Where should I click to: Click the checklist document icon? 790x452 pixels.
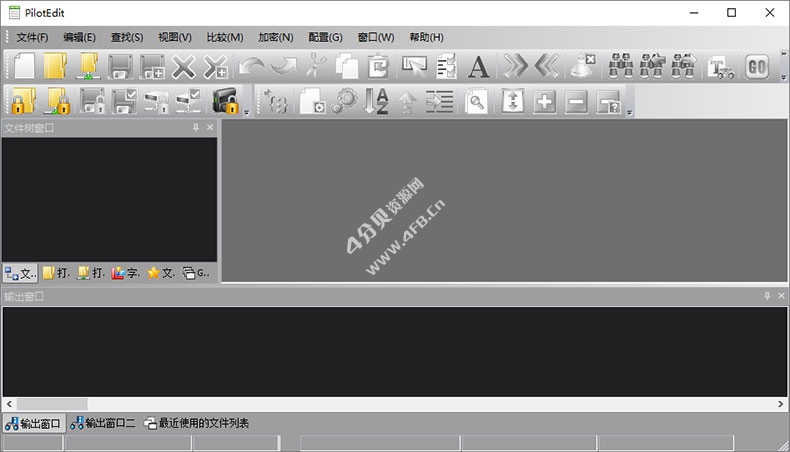tap(446, 66)
